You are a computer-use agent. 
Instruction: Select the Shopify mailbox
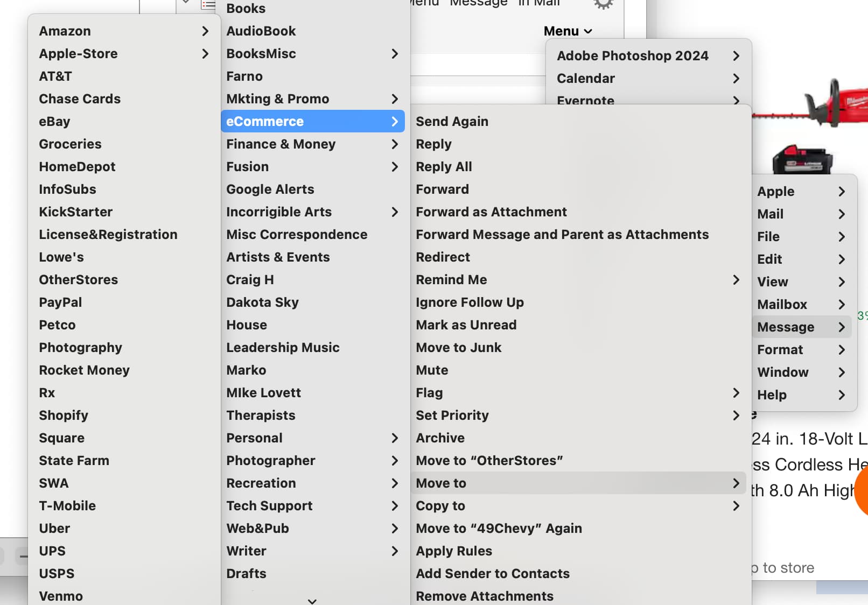124,416
